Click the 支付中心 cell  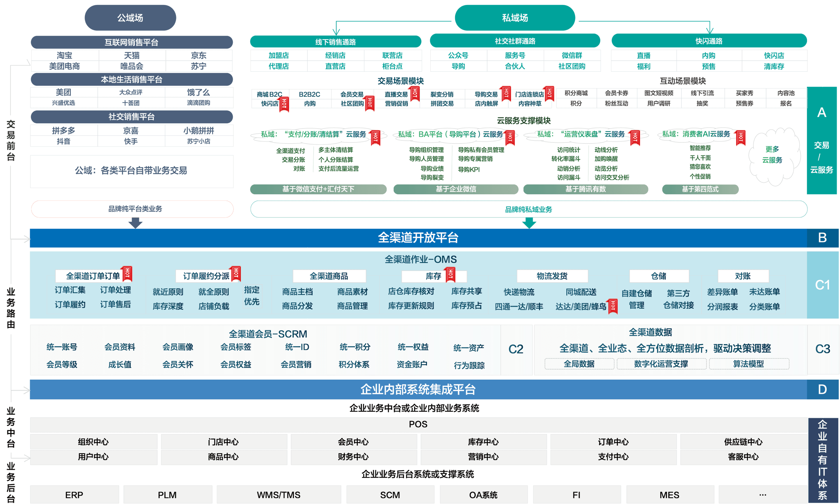613,457
